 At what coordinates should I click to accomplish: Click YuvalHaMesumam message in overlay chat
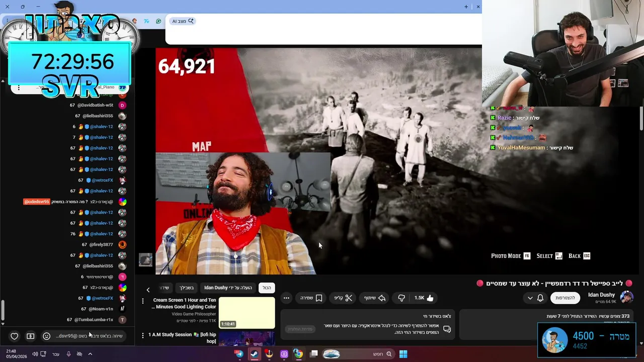tap(532, 148)
